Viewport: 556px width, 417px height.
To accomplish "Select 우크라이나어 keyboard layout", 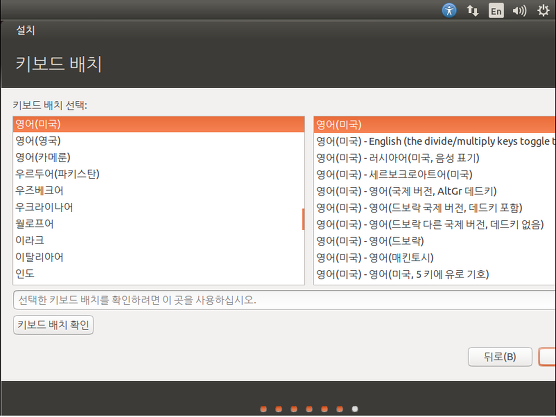I will (159, 207).
